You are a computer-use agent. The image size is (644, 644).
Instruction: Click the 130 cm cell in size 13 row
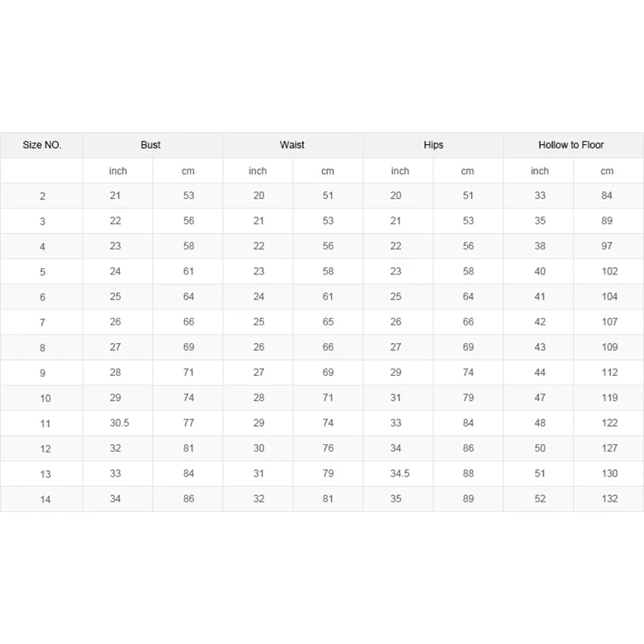pos(609,473)
